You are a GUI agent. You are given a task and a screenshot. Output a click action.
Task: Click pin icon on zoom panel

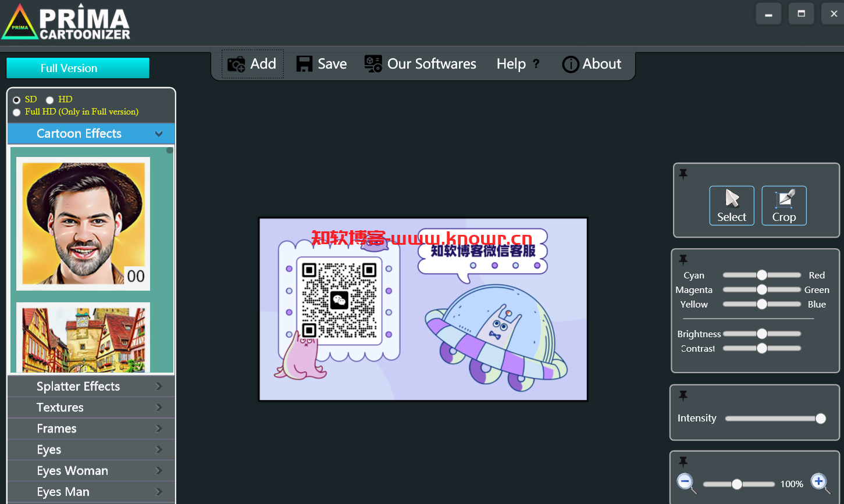[x=683, y=462]
